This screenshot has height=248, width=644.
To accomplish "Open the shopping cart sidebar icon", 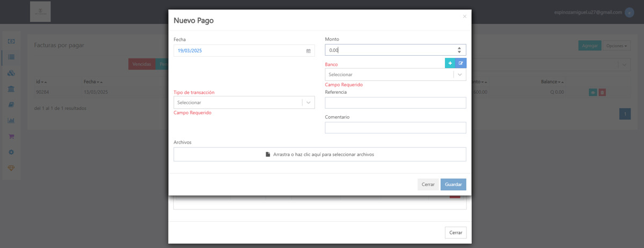I will [x=11, y=137].
